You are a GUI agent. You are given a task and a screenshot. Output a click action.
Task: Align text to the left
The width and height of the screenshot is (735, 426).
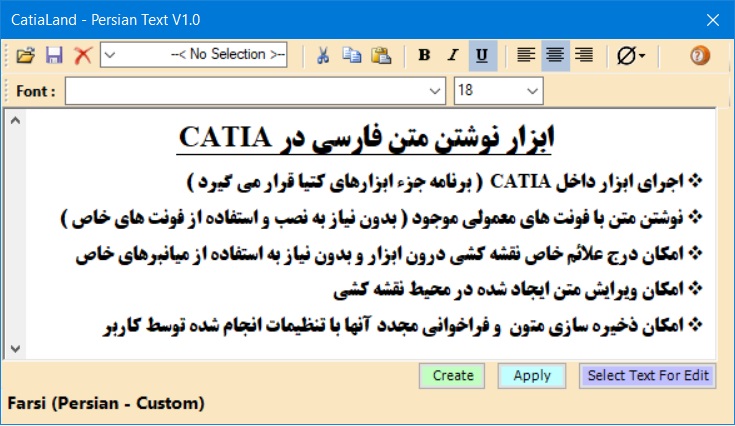click(x=526, y=55)
